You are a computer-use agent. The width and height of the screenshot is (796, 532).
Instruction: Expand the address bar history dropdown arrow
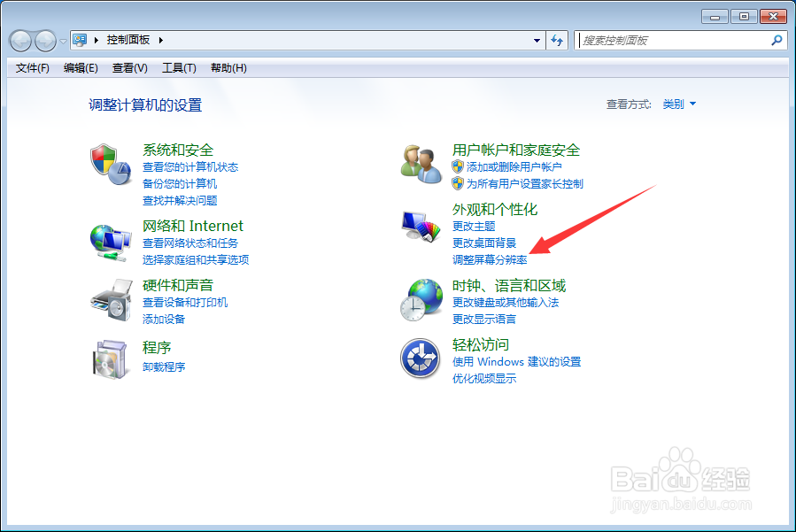tap(537, 40)
